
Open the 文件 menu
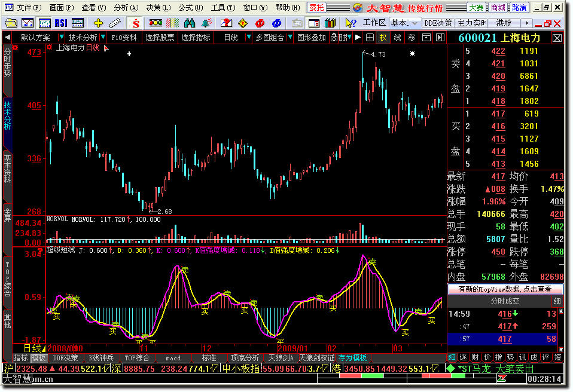(x=29, y=8)
